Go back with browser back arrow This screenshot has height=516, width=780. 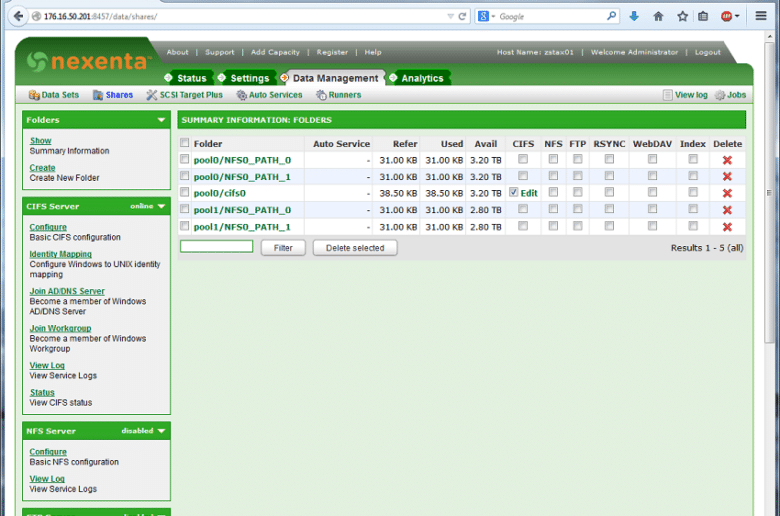click(x=18, y=16)
